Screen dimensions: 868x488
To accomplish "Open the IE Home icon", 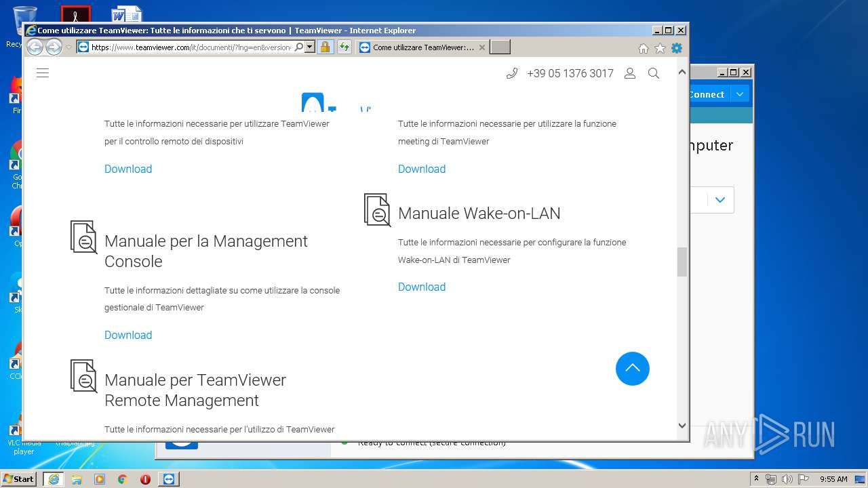I will click(x=643, y=48).
